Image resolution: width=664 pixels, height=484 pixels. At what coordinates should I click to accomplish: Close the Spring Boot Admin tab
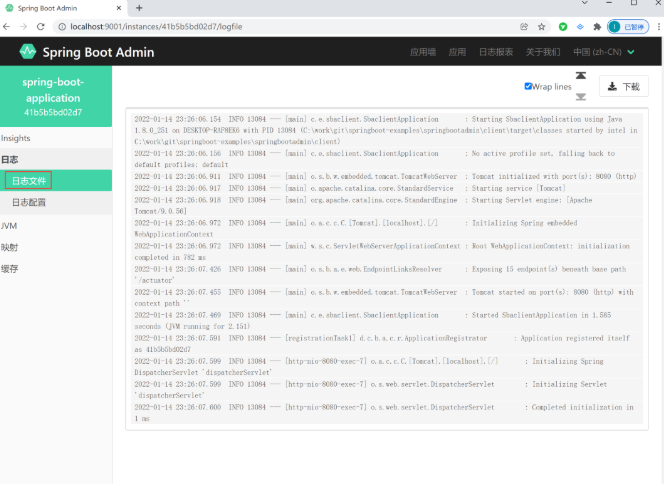click(119, 8)
